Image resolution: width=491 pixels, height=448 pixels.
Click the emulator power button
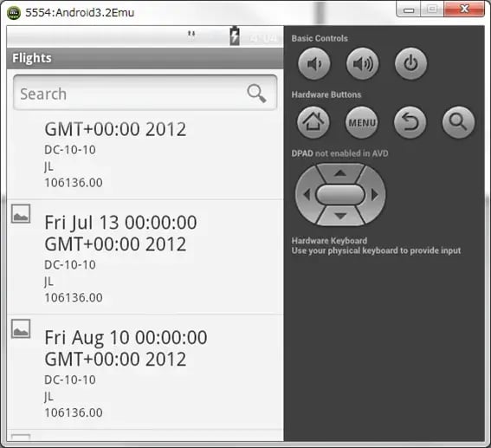click(x=410, y=64)
